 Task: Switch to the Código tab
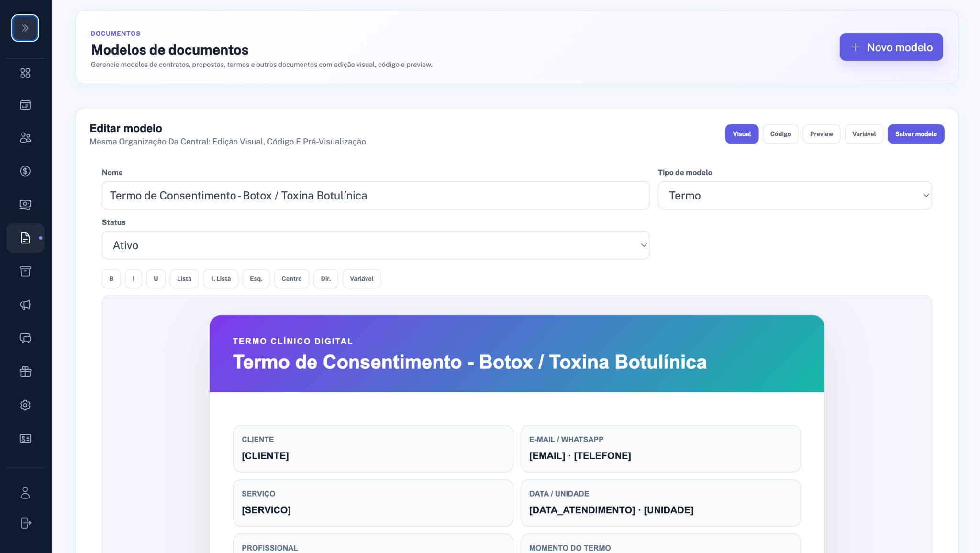coord(780,134)
